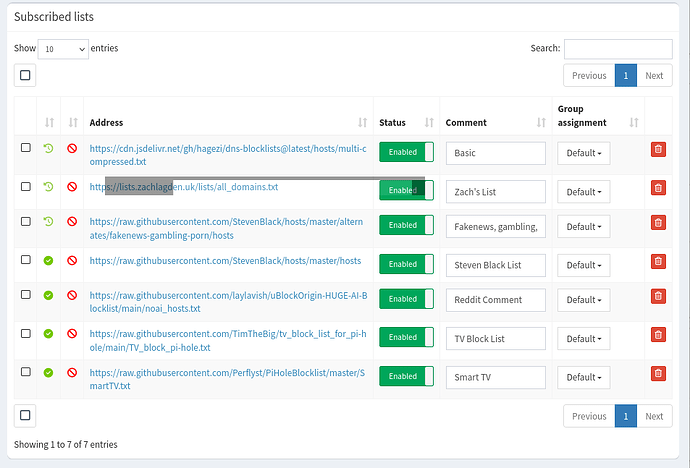Click red block icon in TV Block List row
Viewport: 690px width, 468px height.
(x=72, y=336)
